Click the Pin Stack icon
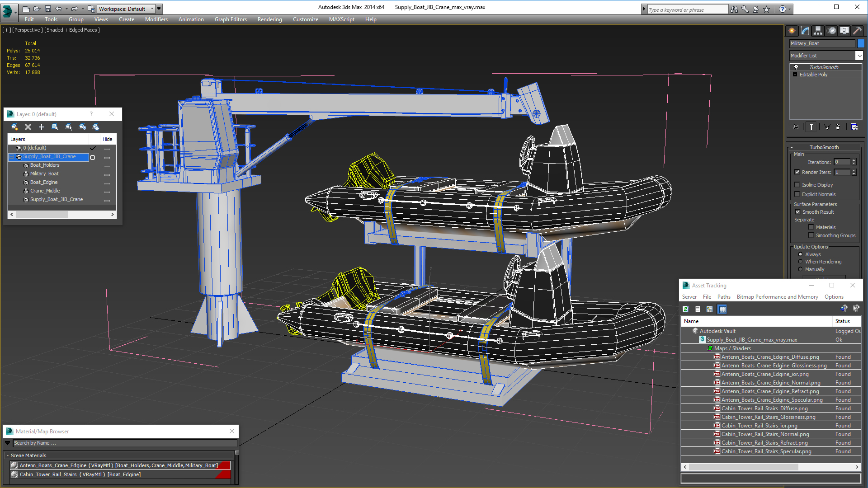 796,127
